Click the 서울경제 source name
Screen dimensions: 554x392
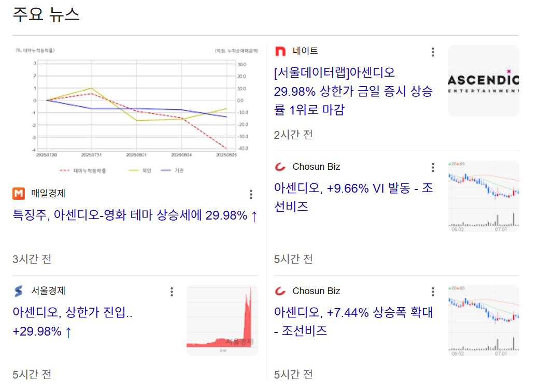point(48,291)
